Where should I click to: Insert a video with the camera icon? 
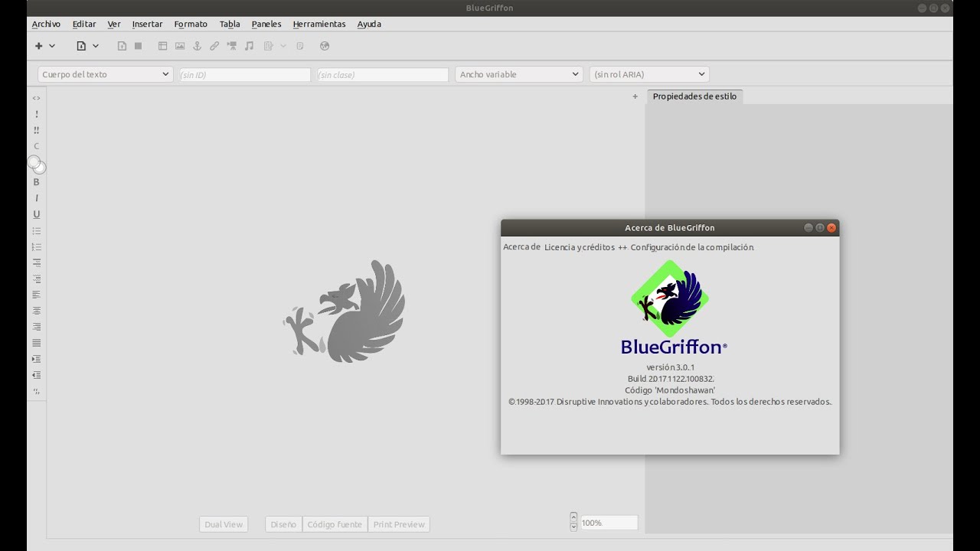click(231, 46)
